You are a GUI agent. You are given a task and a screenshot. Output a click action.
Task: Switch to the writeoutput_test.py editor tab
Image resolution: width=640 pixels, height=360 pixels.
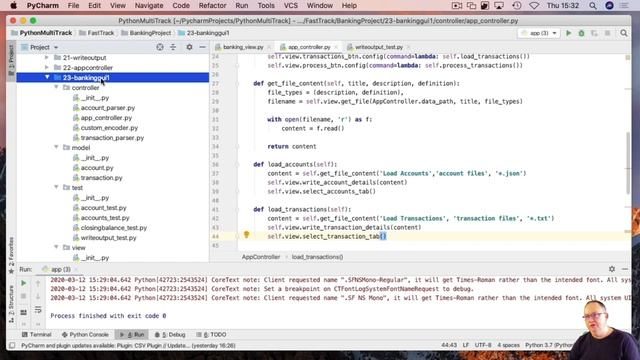click(x=378, y=47)
